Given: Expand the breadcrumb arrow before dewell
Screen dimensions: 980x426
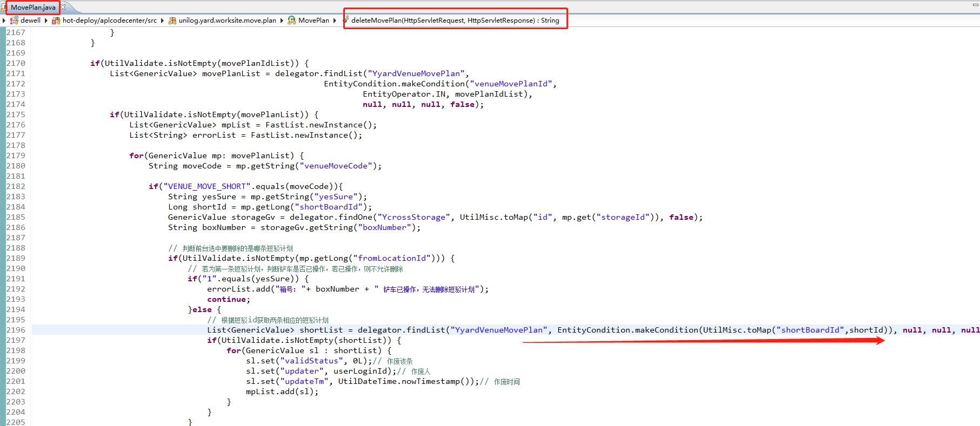Looking at the screenshot, I should tap(4, 21).
